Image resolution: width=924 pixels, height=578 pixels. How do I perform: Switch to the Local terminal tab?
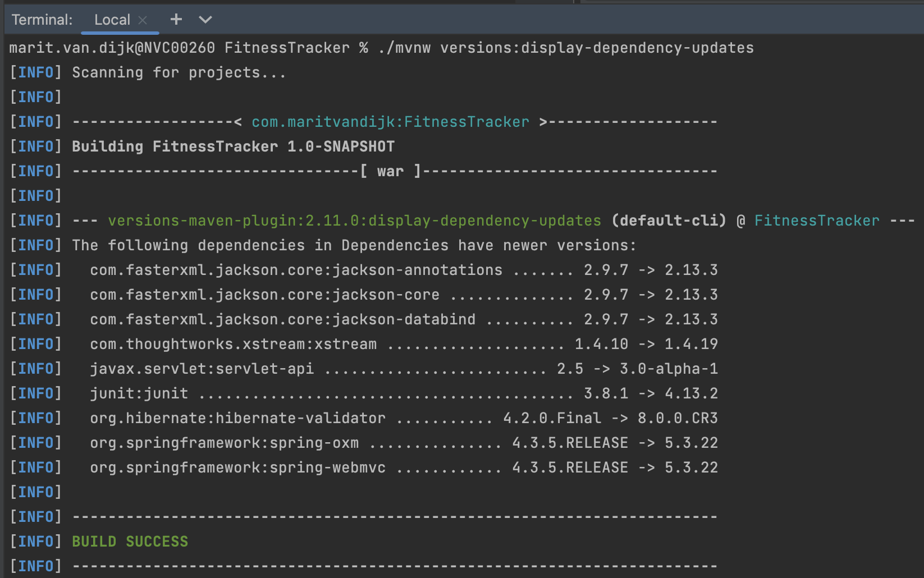tap(113, 19)
